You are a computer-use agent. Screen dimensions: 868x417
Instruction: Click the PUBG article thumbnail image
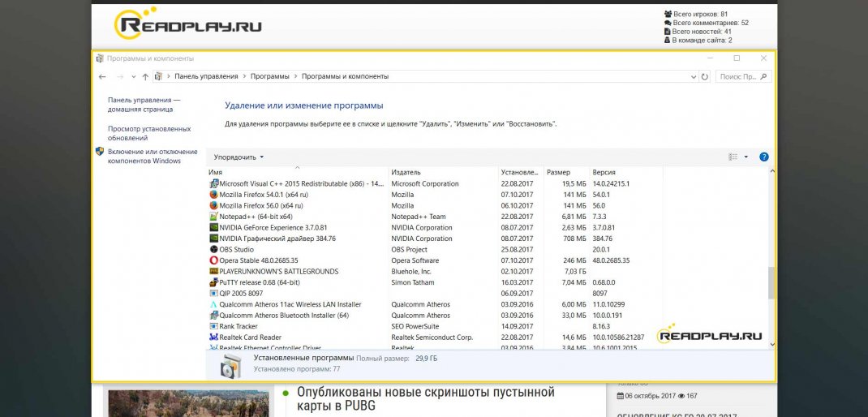tap(188, 403)
